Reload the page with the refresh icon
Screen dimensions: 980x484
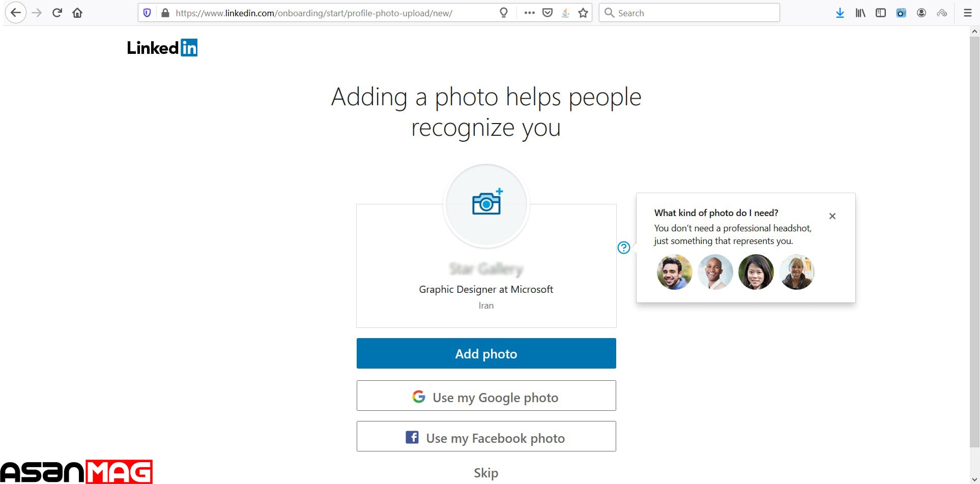click(57, 13)
